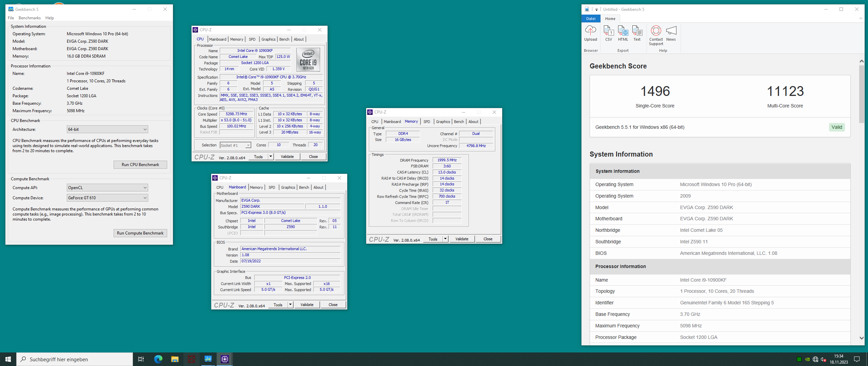Viewport: 868px width, 366px height.
Task: Click the network globe tray icon
Action: (x=815, y=360)
